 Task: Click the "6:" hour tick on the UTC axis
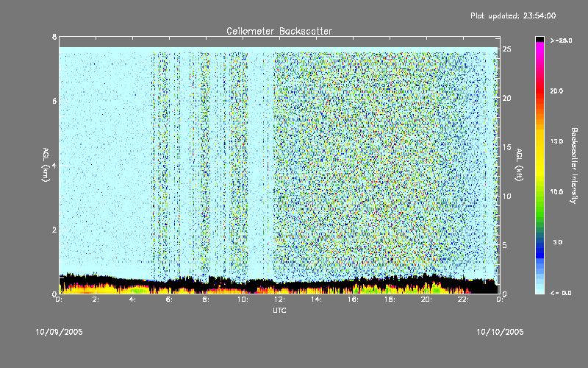pyautogui.click(x=169, y=300)
